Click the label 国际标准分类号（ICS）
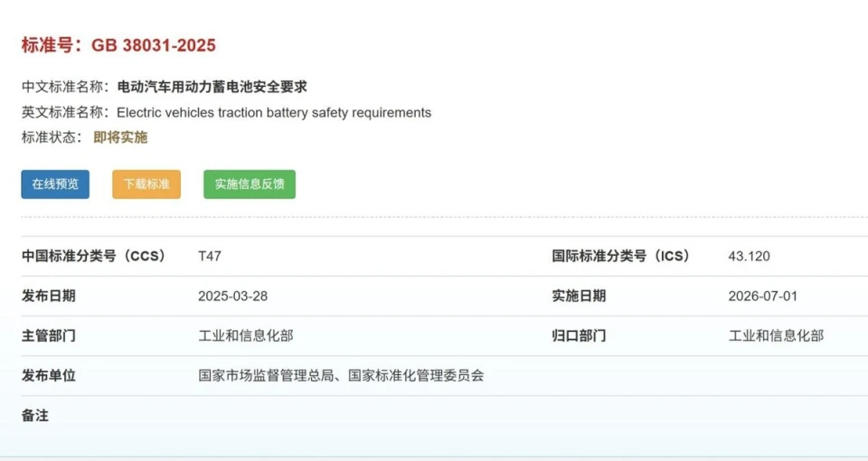Image resolution: width=868 pixels, height=461 pixels. (x=621, y=256)
